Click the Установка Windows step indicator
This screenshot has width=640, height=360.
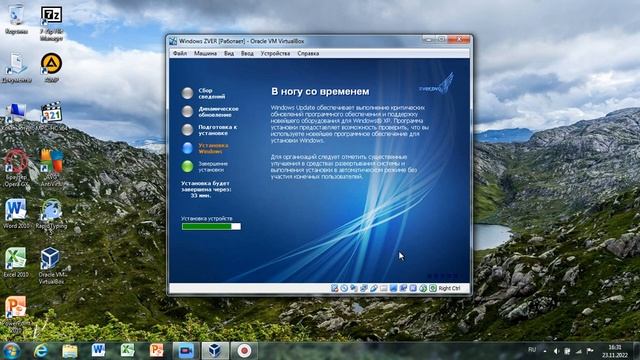point(205,148)
